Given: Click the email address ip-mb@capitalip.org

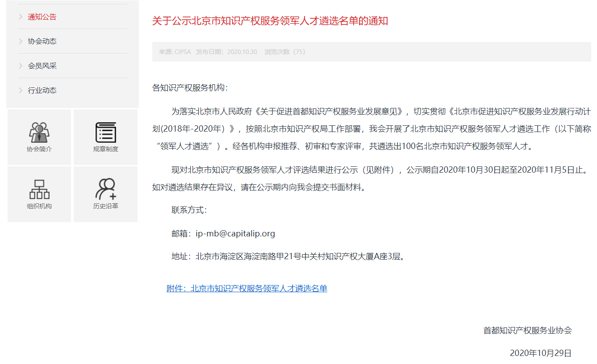Looking at the screenshot, I should click(235, 234).
